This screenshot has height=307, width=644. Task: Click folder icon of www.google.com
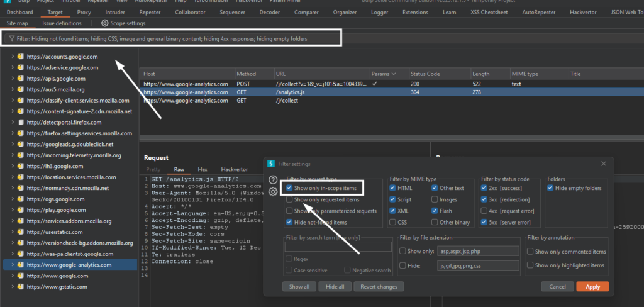[x=20, y=276]
